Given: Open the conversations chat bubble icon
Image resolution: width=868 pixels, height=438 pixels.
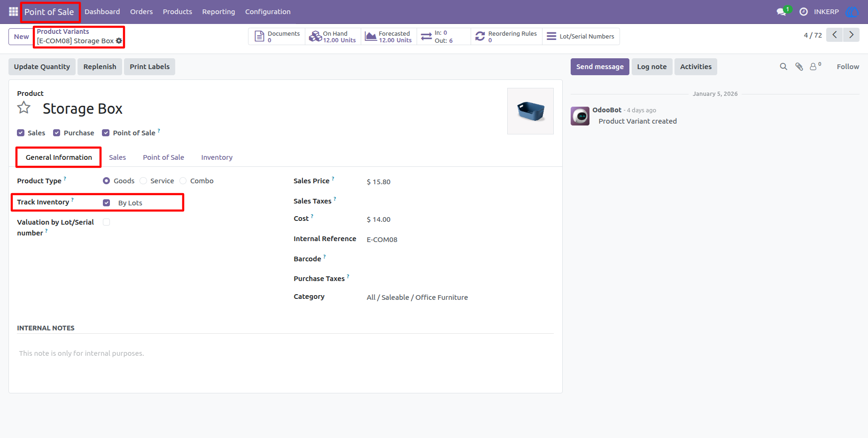Looking at the screenshot, I should pos(782,12).
